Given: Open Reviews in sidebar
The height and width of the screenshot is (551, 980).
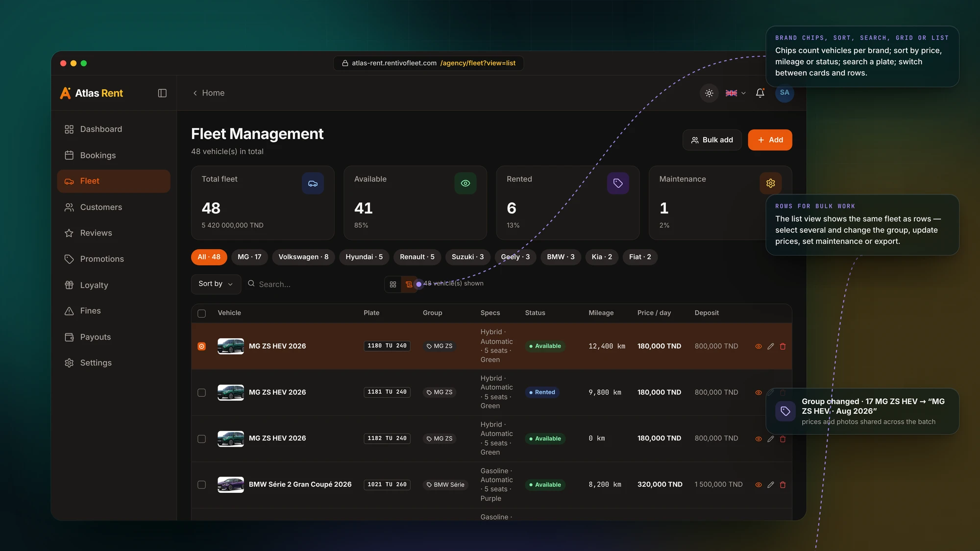Looking at the screenshot, I should click(114, 233).
